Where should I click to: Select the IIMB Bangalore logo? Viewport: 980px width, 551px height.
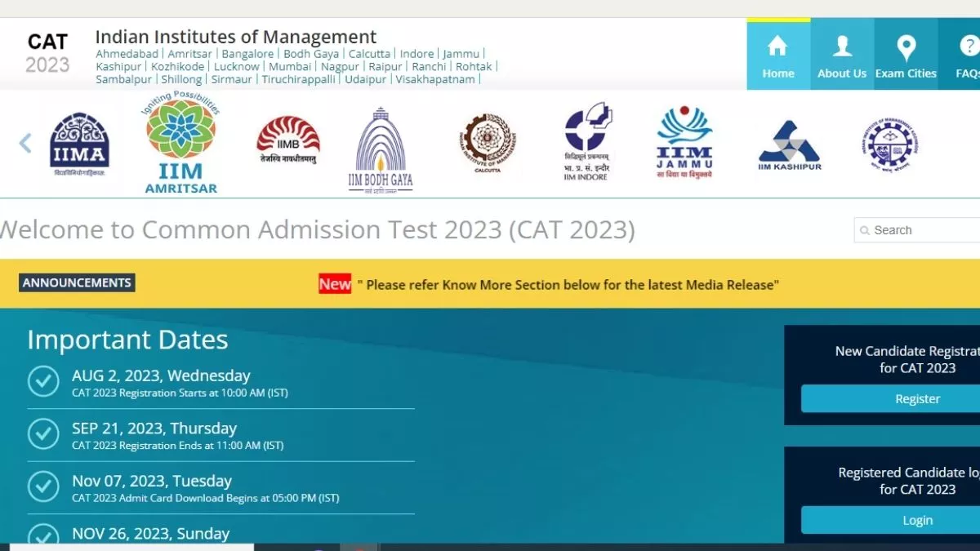click(x=287, y=140)
